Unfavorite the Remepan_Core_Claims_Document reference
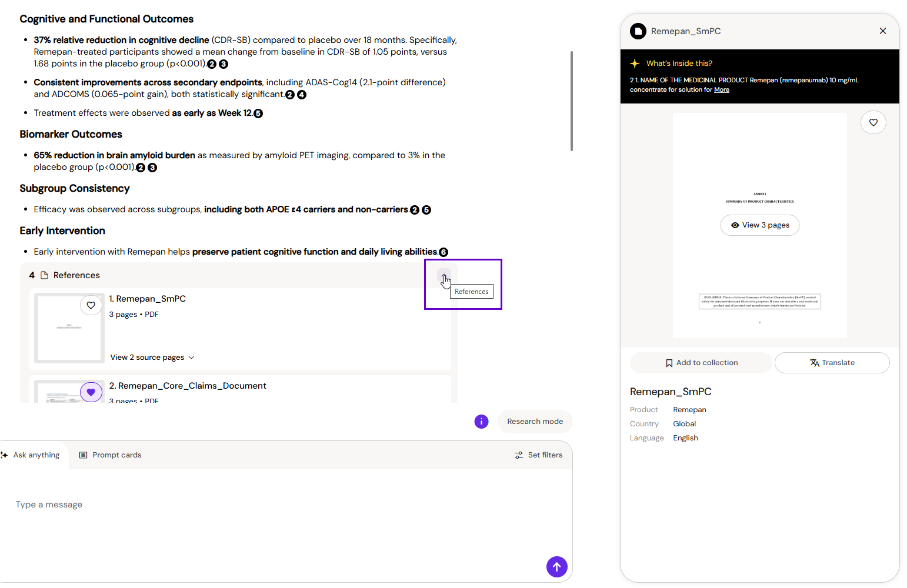The height and width of the screenshot is (588, 907). [91, 392]
